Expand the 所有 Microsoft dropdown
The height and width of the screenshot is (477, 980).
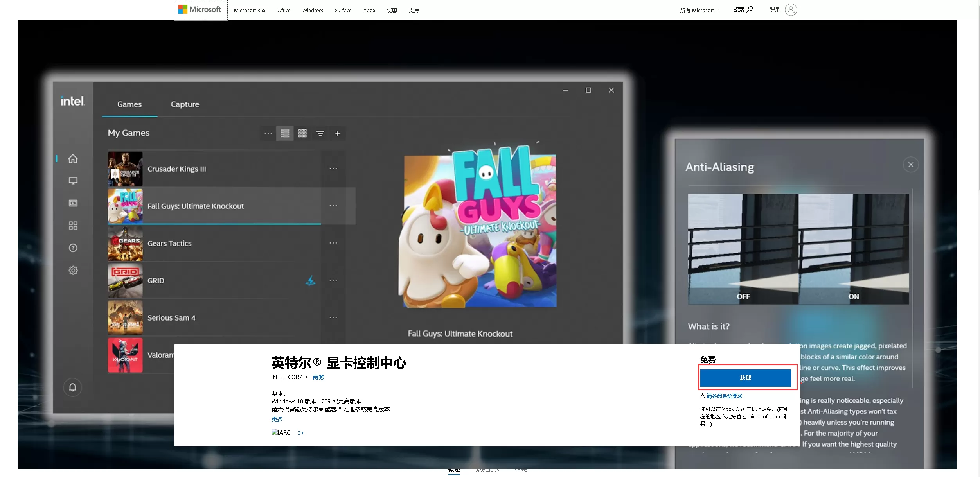click(699, 11)
